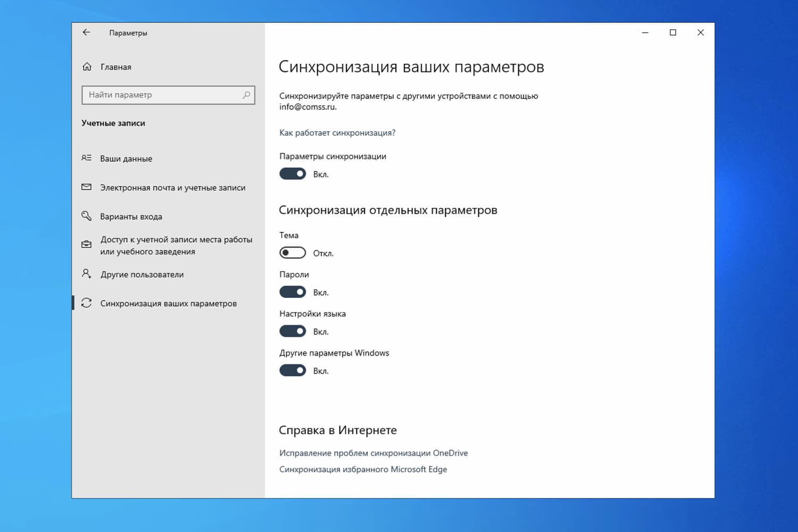Click the Учетные записи section heading

(x=113, y=123)
